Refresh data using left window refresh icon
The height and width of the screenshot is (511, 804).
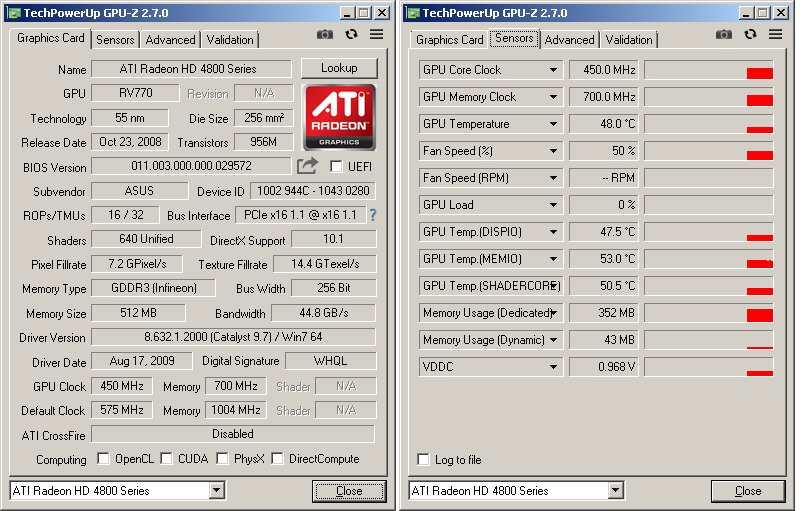[351, 34]
